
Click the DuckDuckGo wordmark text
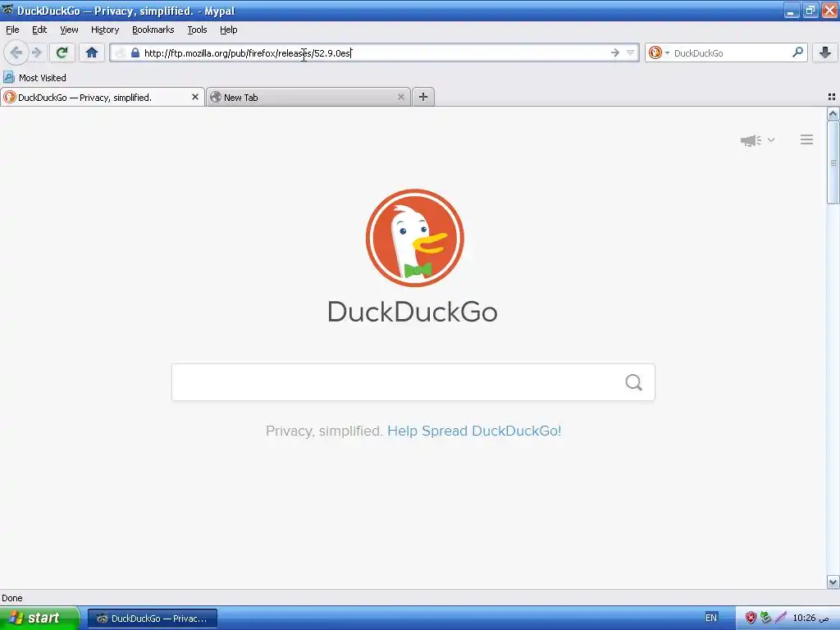[413, 312]
